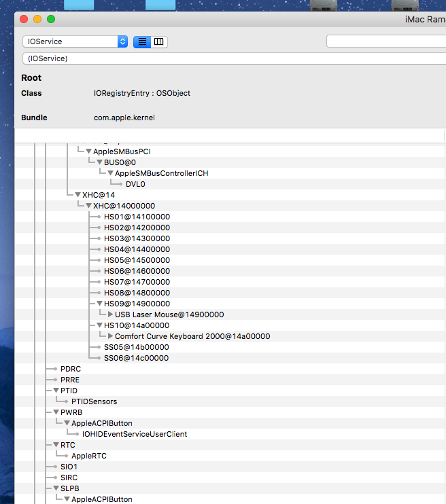Collapse AppleACPIButton under SLPB
Viewport: 446px width, 504px height.
(x=67, y=499)
